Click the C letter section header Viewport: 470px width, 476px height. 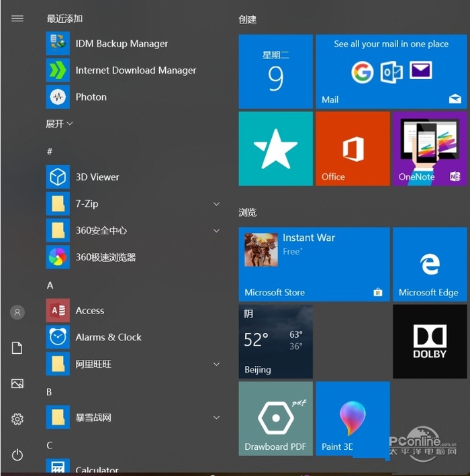point(50,445)
